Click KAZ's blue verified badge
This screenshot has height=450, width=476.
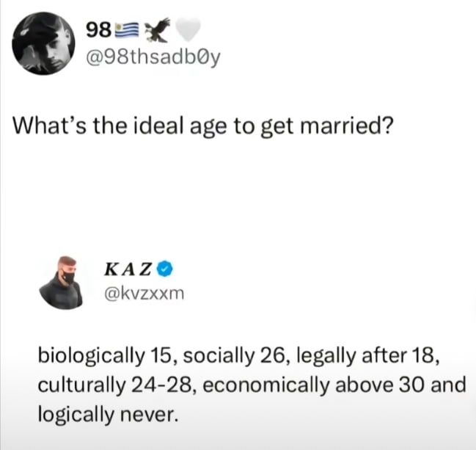tap(166, 270)
